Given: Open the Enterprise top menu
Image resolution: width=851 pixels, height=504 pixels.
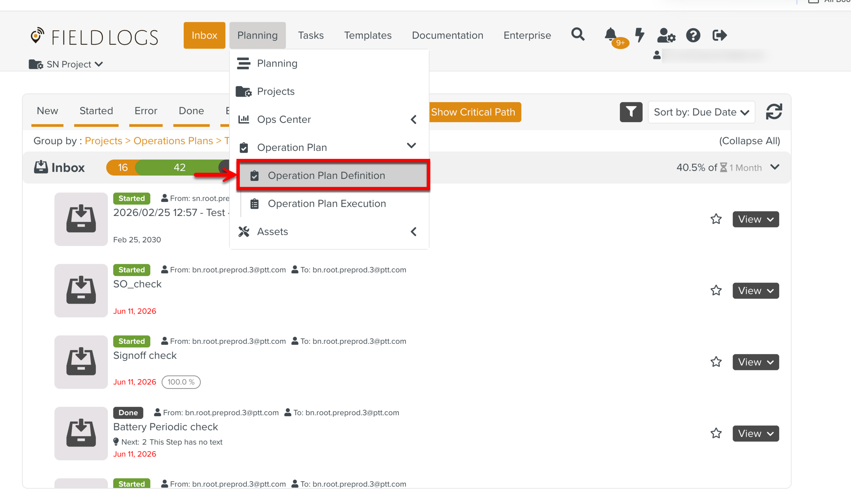Looking at the screenshot, I should point(527,35).
